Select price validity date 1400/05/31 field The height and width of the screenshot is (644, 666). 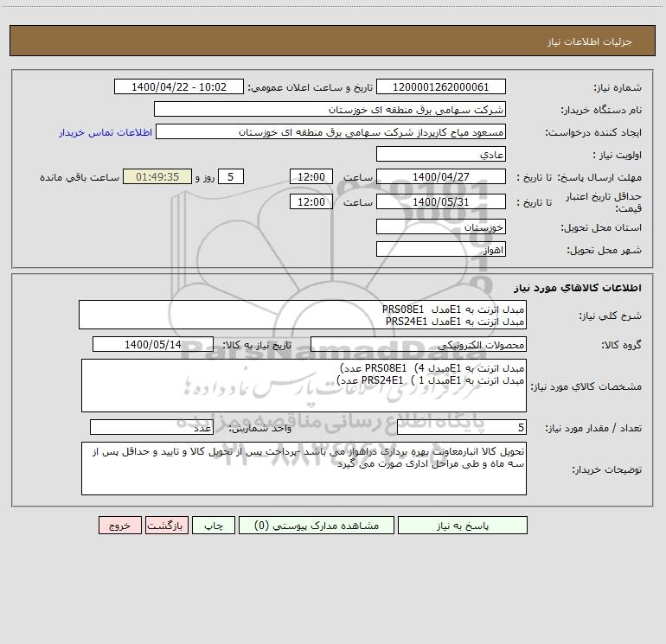[441, 201]
